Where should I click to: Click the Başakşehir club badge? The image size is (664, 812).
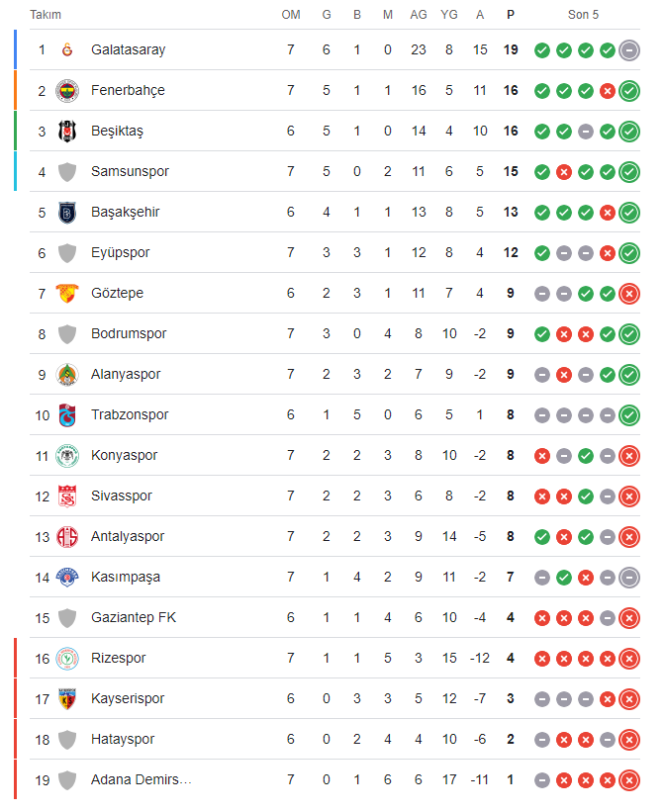click(x=67, y=213)
